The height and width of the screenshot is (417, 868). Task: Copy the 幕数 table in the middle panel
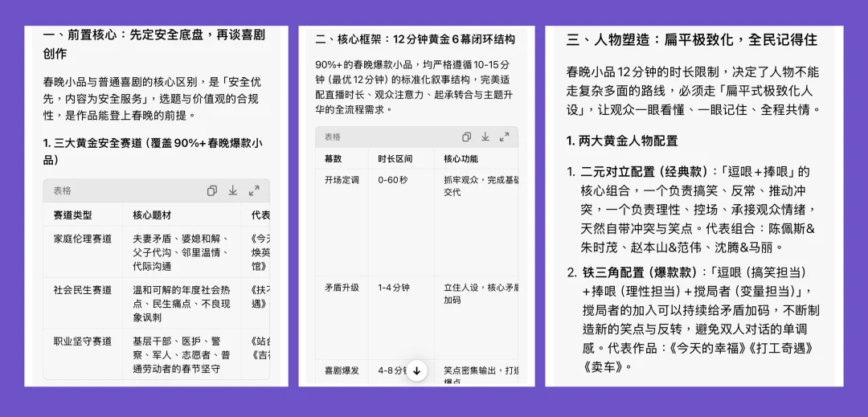click(466, 137)
